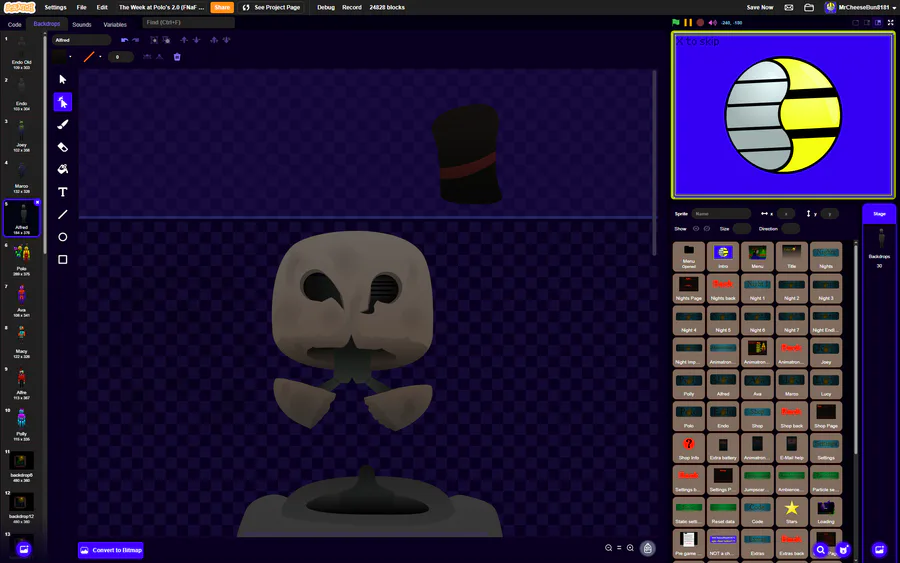The width and height of the screenshot is (900, 563).
Task: Enter fullscreen stage mode
Action: [x=890, y=22]
